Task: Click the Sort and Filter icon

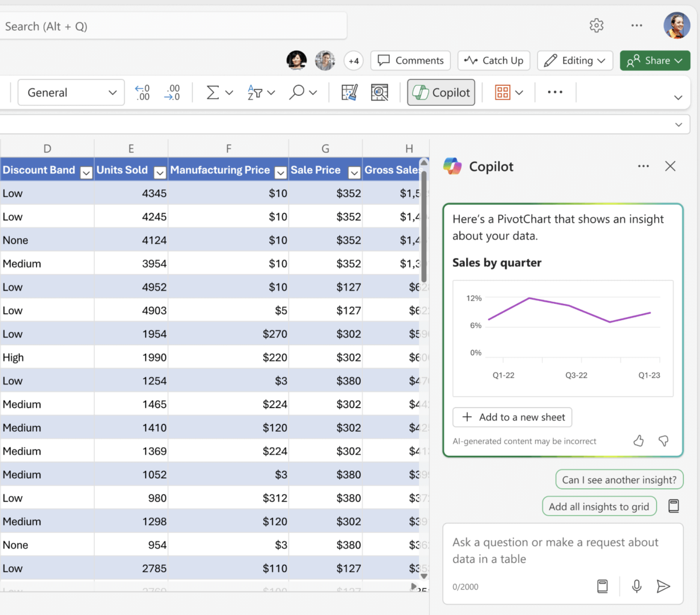Action: (255, 93)
